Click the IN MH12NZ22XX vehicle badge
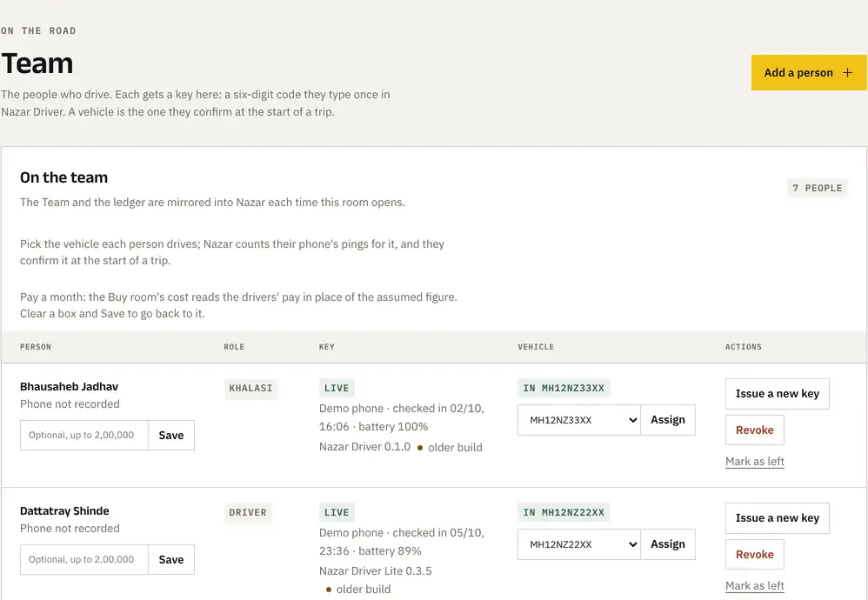Viewport: 868px width, 600px height. coord(564,513)
